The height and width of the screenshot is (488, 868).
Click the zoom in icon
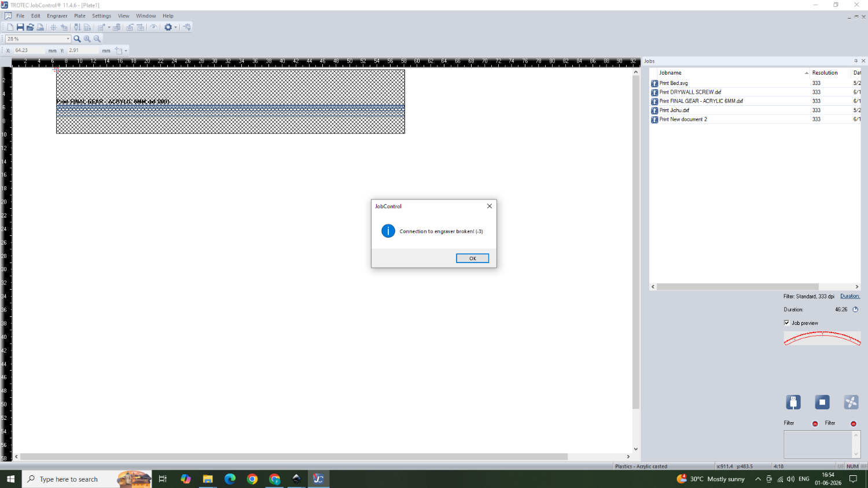pyautogui.click(x=87, y=39)
